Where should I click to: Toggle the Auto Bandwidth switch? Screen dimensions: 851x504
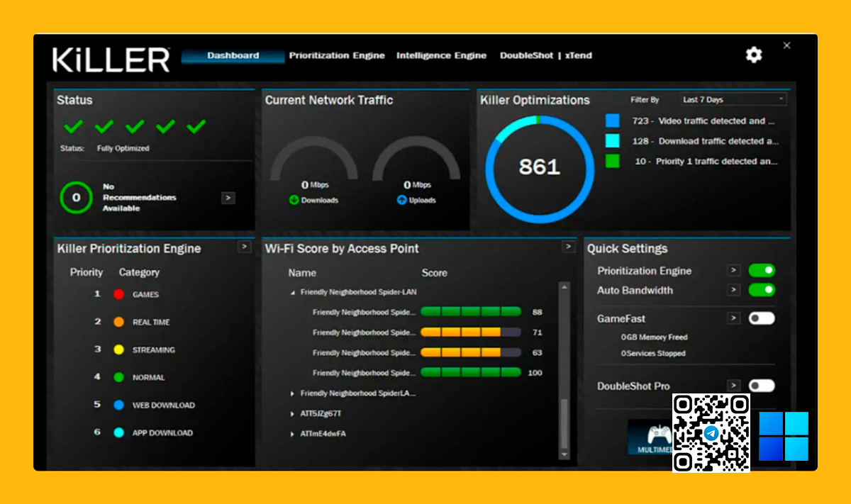pyautogui.click(x=762, y=290)
